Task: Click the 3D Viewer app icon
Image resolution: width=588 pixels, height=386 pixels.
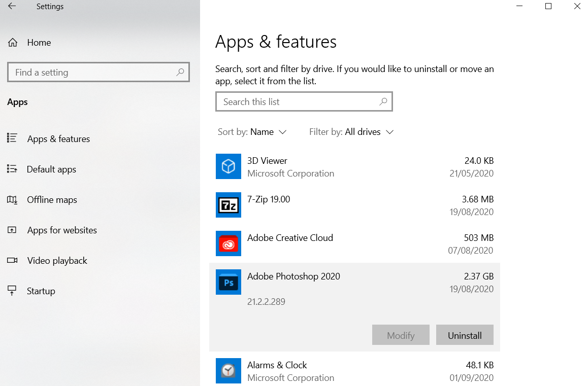Action: coord(228,166)
